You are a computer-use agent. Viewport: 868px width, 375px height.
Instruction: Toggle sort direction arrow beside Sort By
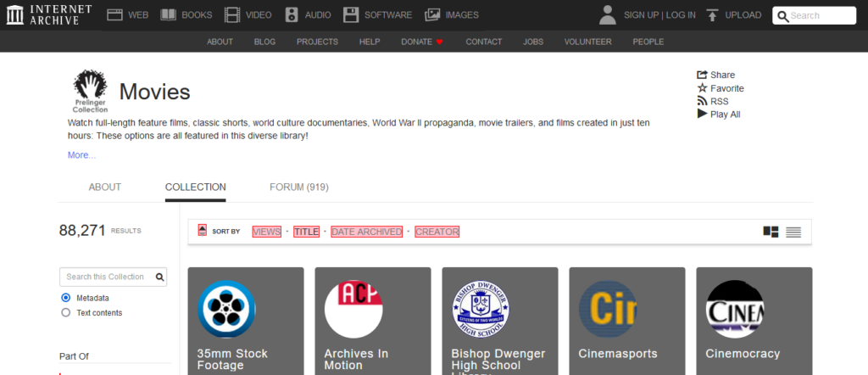click(x=202, y=230)
